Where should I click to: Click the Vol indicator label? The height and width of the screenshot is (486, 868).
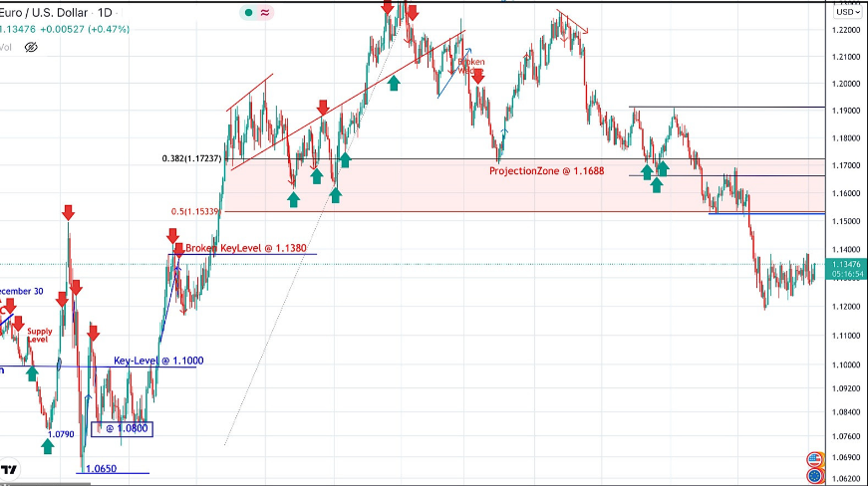click(x=6, y=47)
